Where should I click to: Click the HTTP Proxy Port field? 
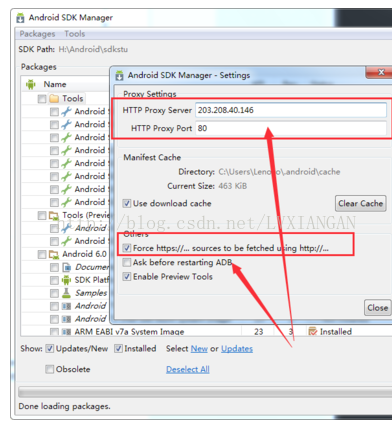click(x=291, y=128)
